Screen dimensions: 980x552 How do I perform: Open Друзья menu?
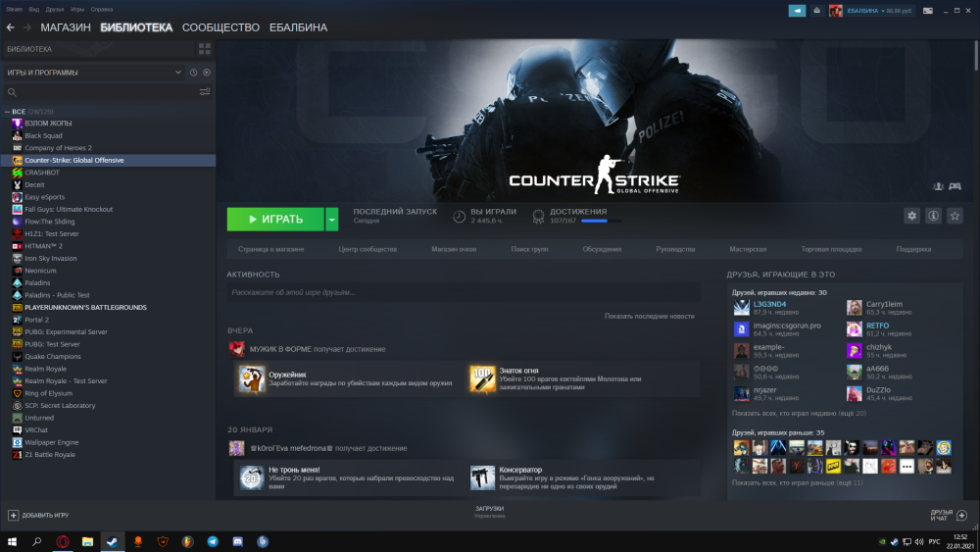[55, 10]
